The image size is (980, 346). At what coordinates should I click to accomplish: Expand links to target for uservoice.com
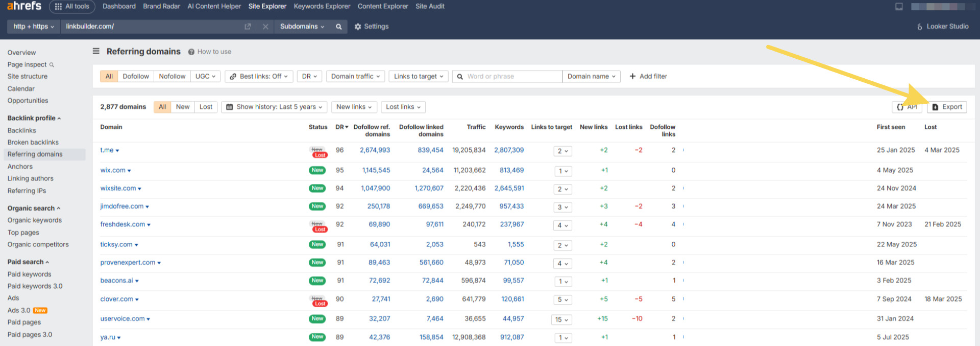pos(561,319)
